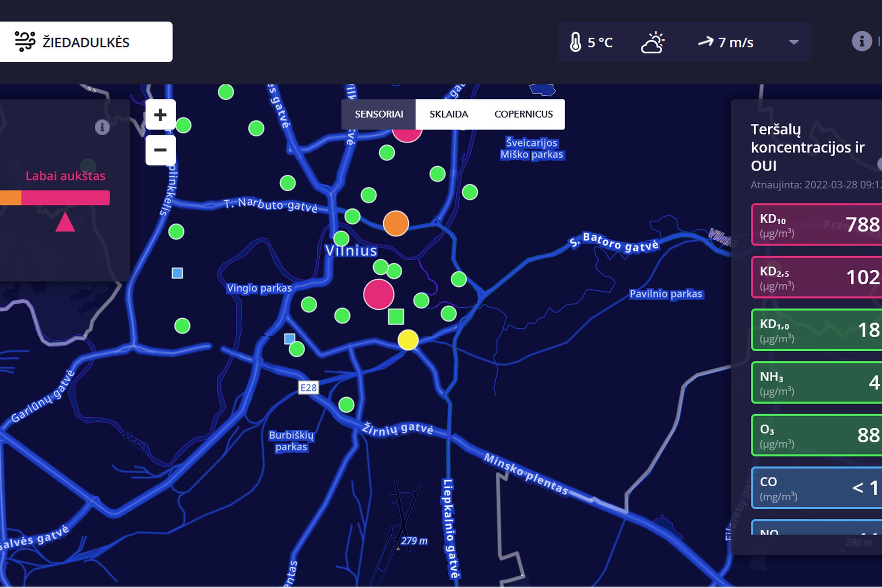Click the Šveicarijos Miško parkas label
Image resolution: width=882 pixels, height=588 pixels.
532,149
